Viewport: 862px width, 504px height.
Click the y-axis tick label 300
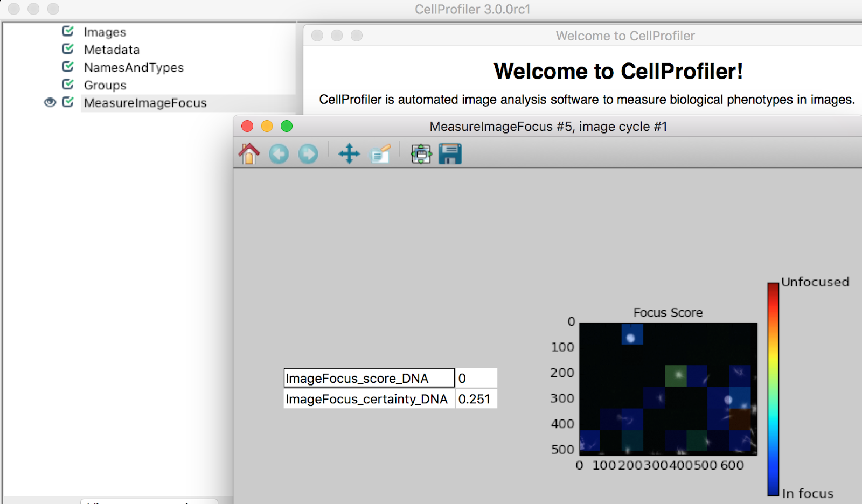562,398
